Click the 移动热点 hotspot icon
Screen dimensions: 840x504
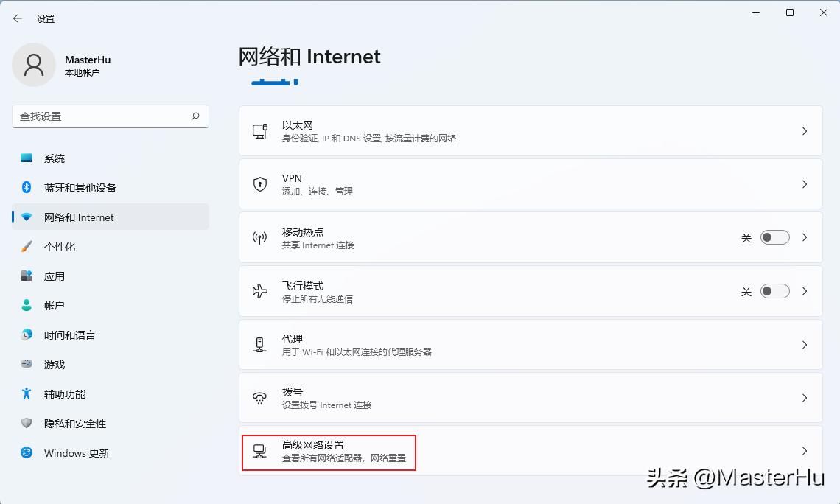point(260,237)
